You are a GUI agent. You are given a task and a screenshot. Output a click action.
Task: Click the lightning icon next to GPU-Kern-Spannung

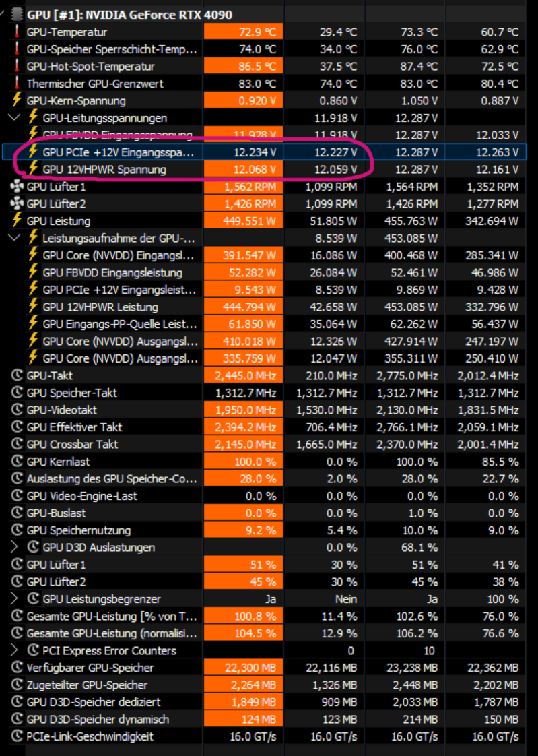coord(17,100)
